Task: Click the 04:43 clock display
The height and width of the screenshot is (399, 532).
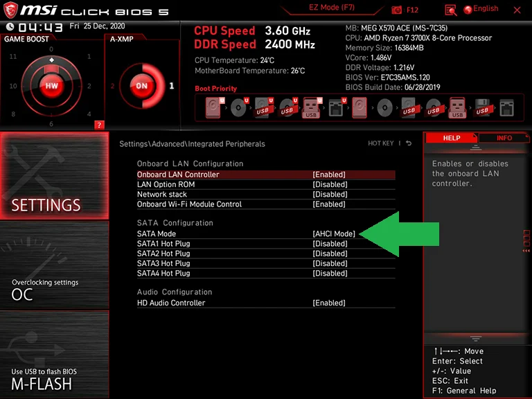Action: point(40,27)
